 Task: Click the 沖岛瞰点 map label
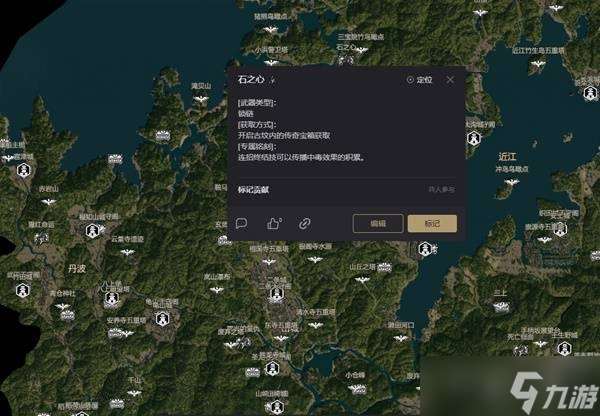pyautogui.click(x=512, y=169)
